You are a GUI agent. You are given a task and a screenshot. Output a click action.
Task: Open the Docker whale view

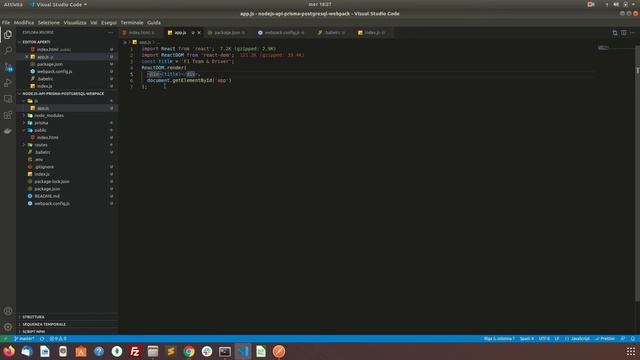click(8, 131)
